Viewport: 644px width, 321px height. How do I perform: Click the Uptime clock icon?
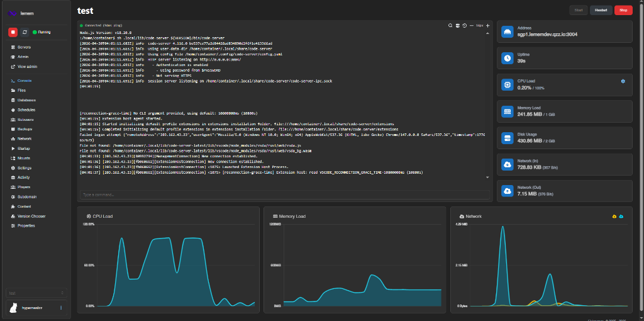pyautogui.click(x=508, y=58)
